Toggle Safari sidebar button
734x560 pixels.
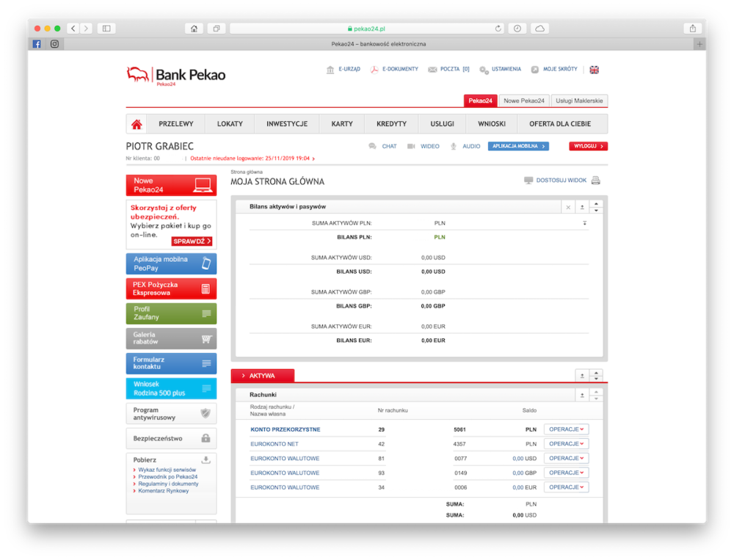click(x=106, y=29)
